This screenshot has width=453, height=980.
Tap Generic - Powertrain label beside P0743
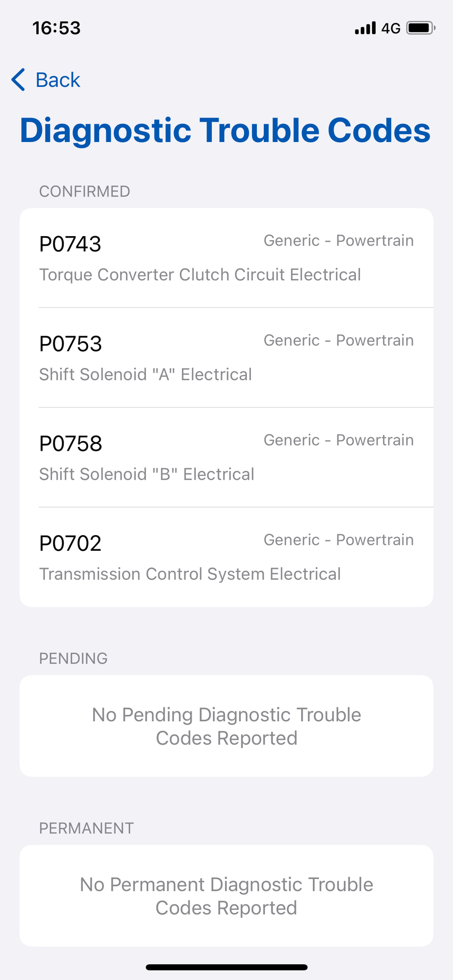[x=338, y=241]
